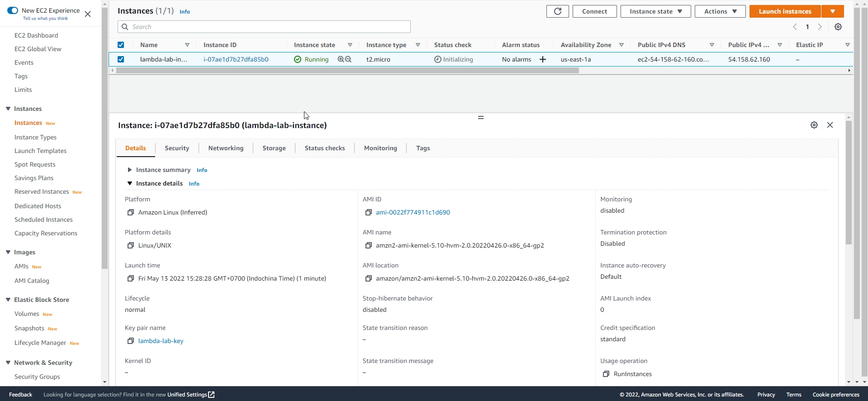The width and height of the screenshot is (868, 401).
Task: Collapse the Elastic Block Store group
Action: pos(8,300)
